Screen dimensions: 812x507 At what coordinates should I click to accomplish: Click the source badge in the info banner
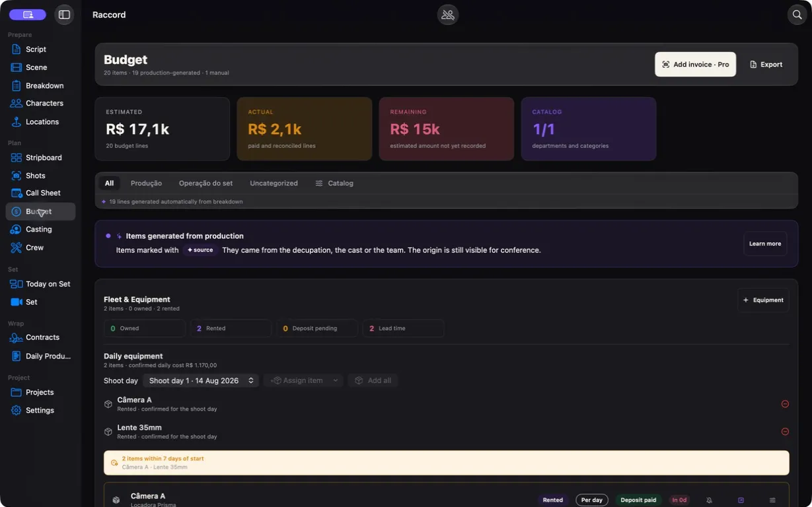[200, 250]
